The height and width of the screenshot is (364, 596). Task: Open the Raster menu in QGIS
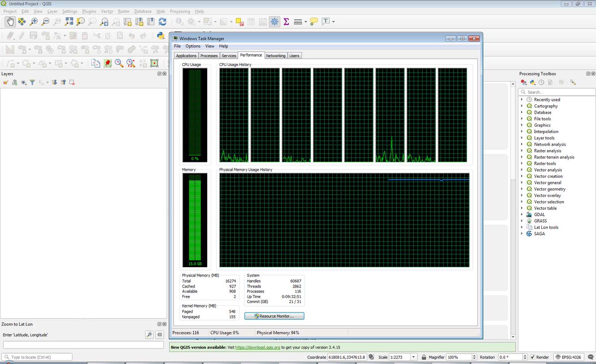(124, 11)
